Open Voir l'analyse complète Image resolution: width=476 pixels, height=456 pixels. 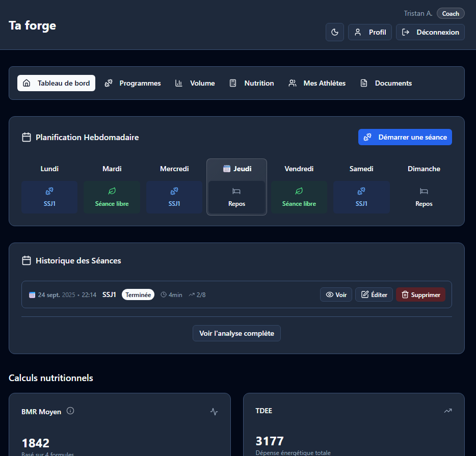(x=236, y=333)
